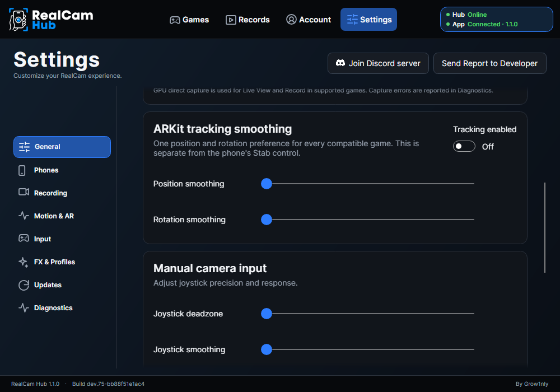Image resolution: width=560 pixels, height=392 pixels.
Task: Adjust the Joystick smoothing slider
Action: coord(368,349)
